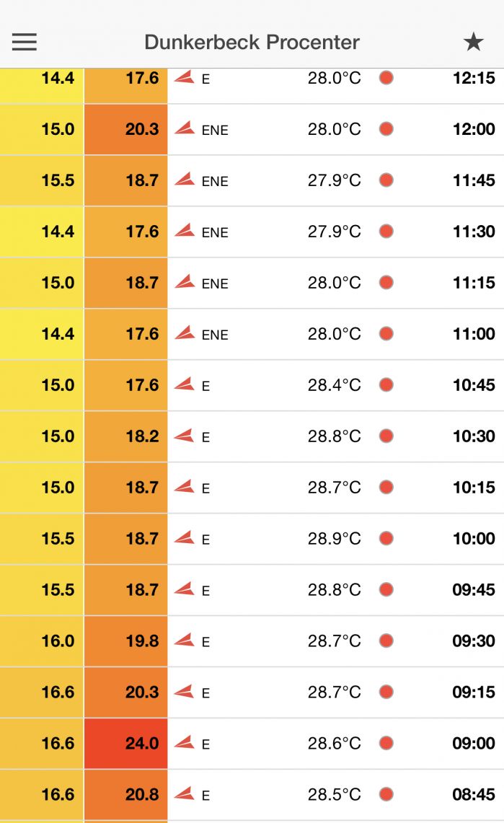Click the 28.9°C temperature reading
The width and height of the screenshot is (504, 823).
pos(334,538)
